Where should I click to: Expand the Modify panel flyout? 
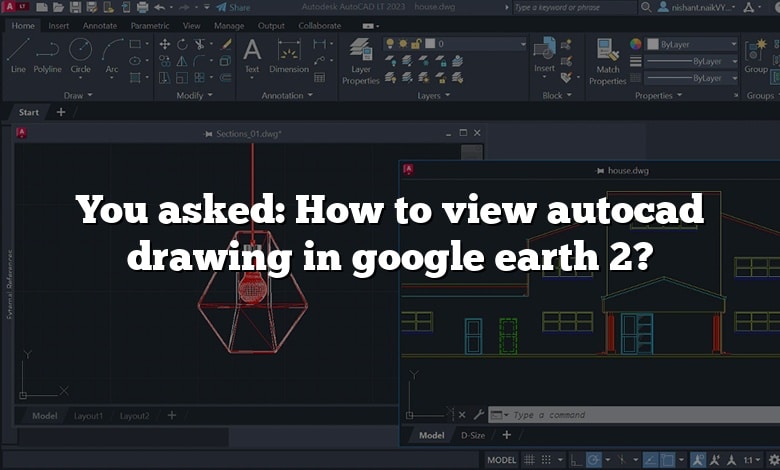tap(195, 95)
